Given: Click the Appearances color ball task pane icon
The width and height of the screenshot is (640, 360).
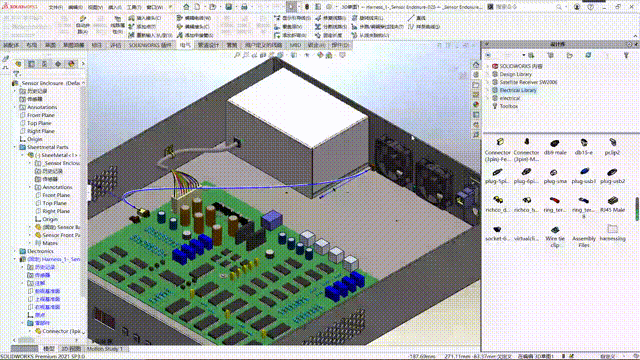Looking at the screenshot, I should 476,104.
